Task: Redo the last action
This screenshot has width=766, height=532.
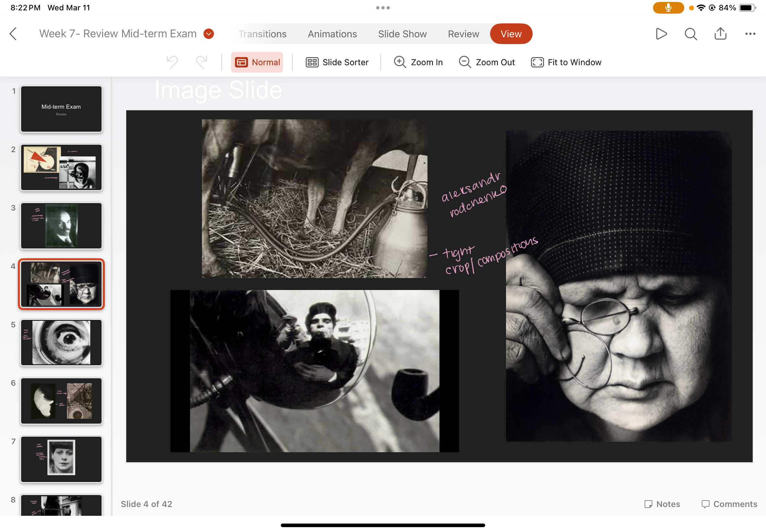Action: click(x=202, y=62)
